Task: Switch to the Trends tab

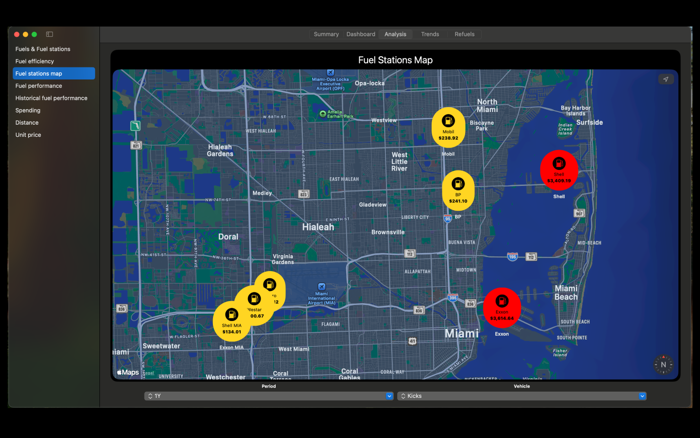Action: [430, 34]
